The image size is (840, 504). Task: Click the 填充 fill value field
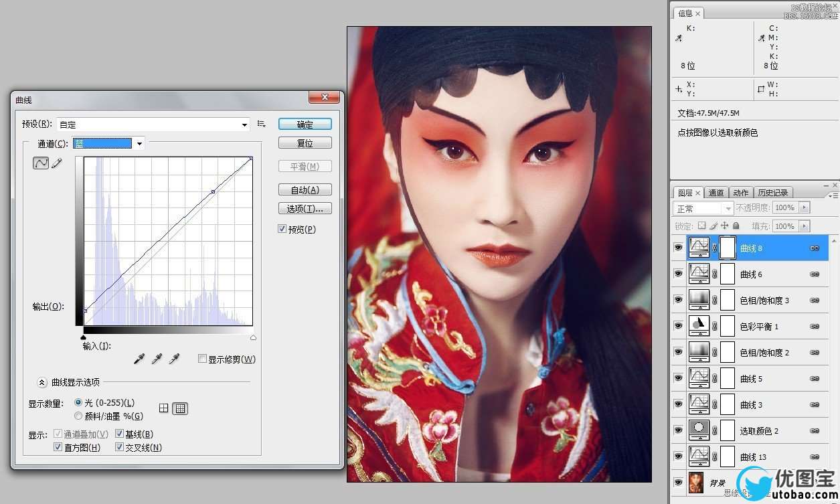786,226
